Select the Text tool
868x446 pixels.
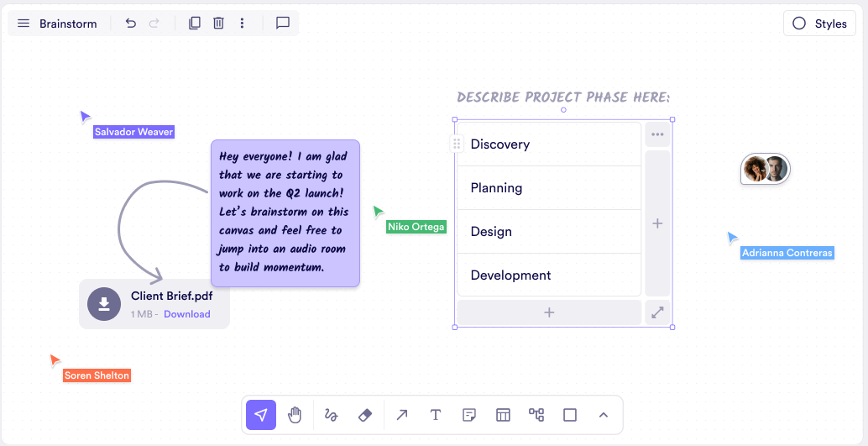coord(436,415)
